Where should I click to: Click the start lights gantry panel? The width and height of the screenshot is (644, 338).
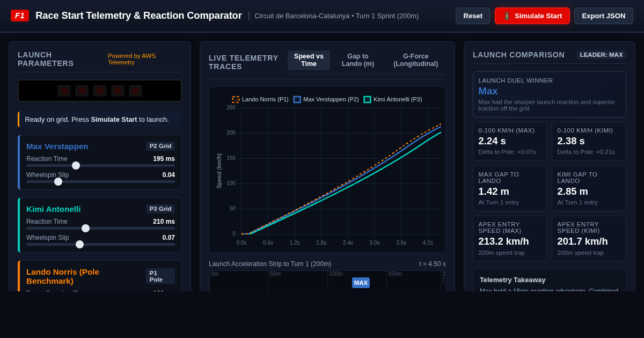pyautogui.click(x=100, y=91)
